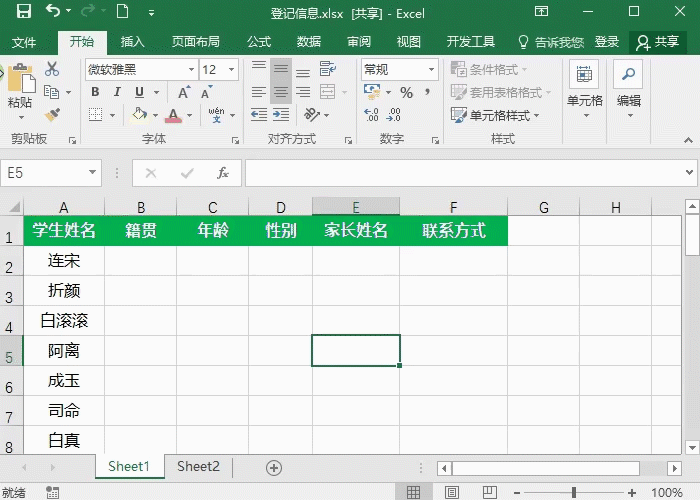Image resolution: width=700 pixels, height=500 pixels.
Task: Toggle center horizontal alignment
Action: point(281,92)
